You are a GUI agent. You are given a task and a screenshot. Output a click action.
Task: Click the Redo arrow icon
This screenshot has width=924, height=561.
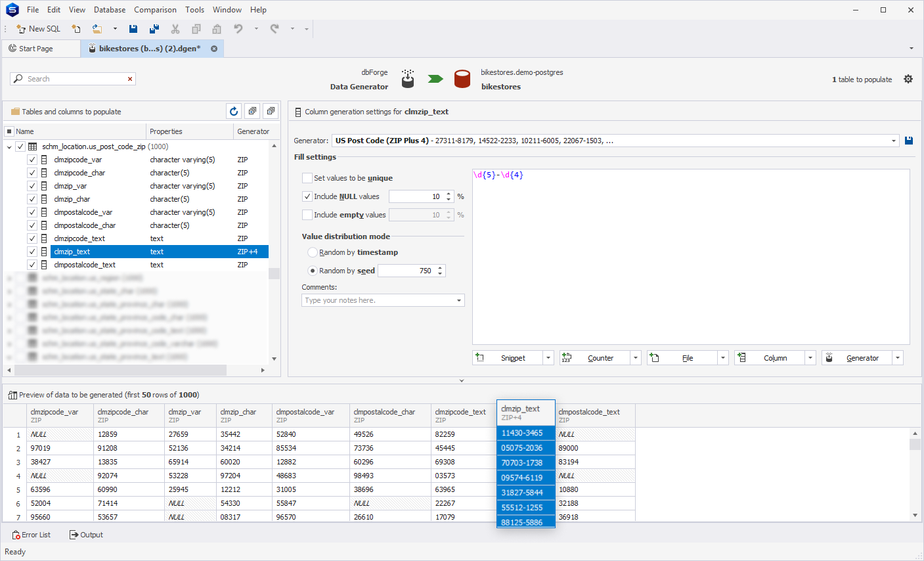[275, 29]
